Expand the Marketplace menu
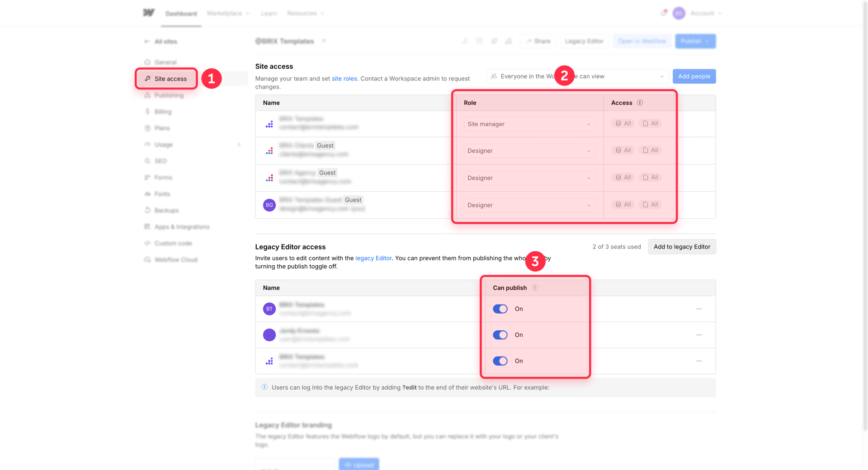 point(228,13)
